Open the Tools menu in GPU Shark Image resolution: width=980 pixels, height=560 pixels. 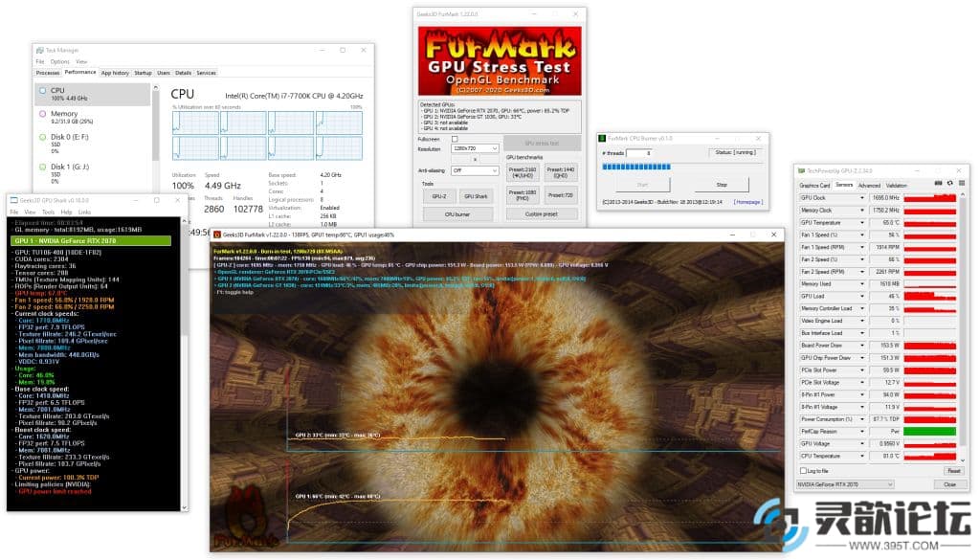coord(48,213)
